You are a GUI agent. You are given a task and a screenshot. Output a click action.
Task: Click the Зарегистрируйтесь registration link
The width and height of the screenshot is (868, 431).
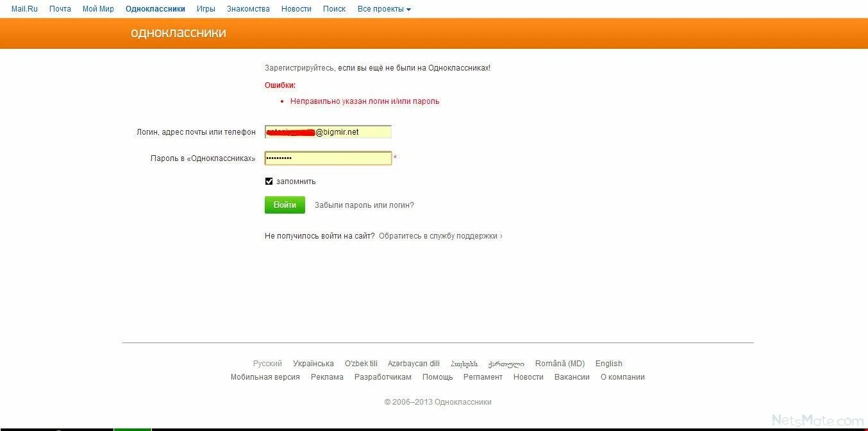point(299,68)
